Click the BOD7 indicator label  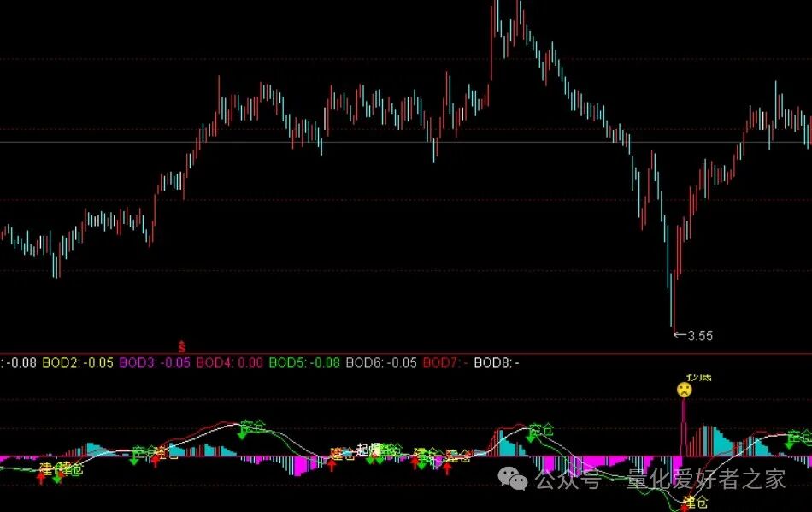click(x=445, y=362)
